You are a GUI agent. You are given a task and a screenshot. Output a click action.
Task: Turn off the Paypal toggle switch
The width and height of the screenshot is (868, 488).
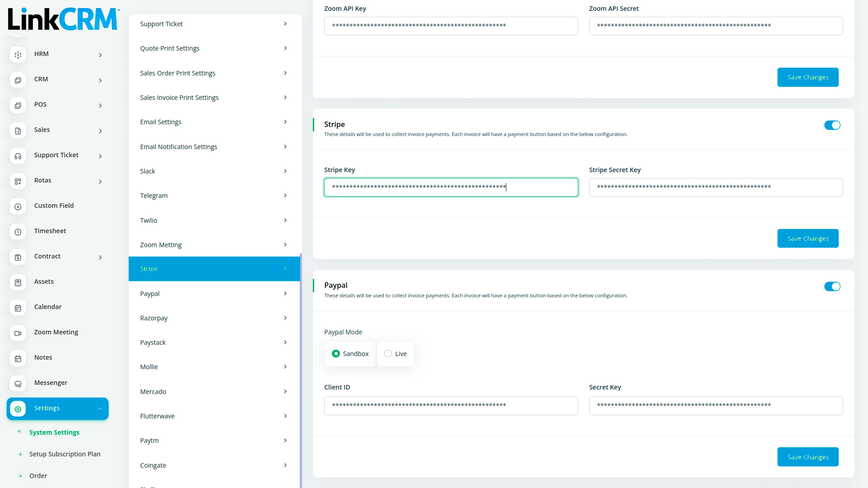tap(832, 286)
